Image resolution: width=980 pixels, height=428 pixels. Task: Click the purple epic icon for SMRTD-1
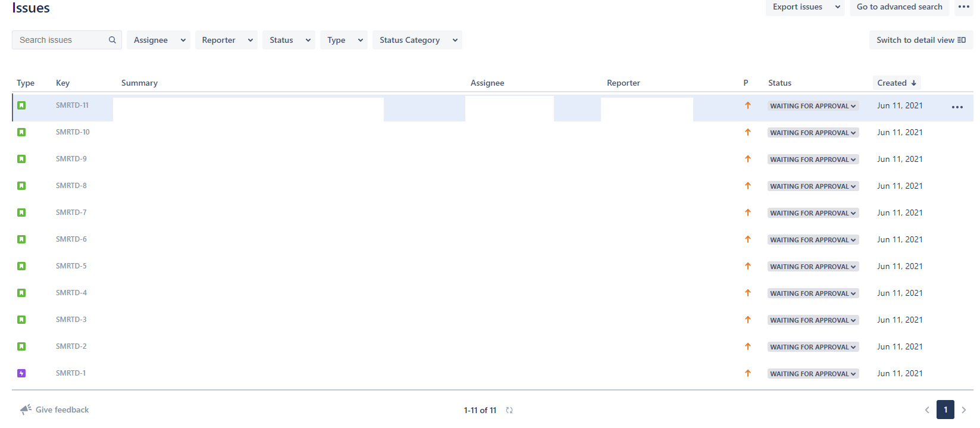point(21,373)
